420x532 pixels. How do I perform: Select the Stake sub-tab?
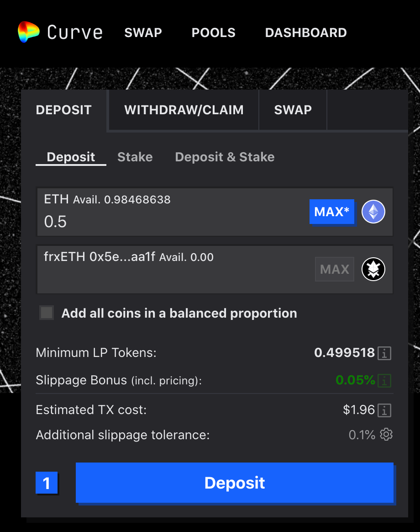[x=135, y=157]
